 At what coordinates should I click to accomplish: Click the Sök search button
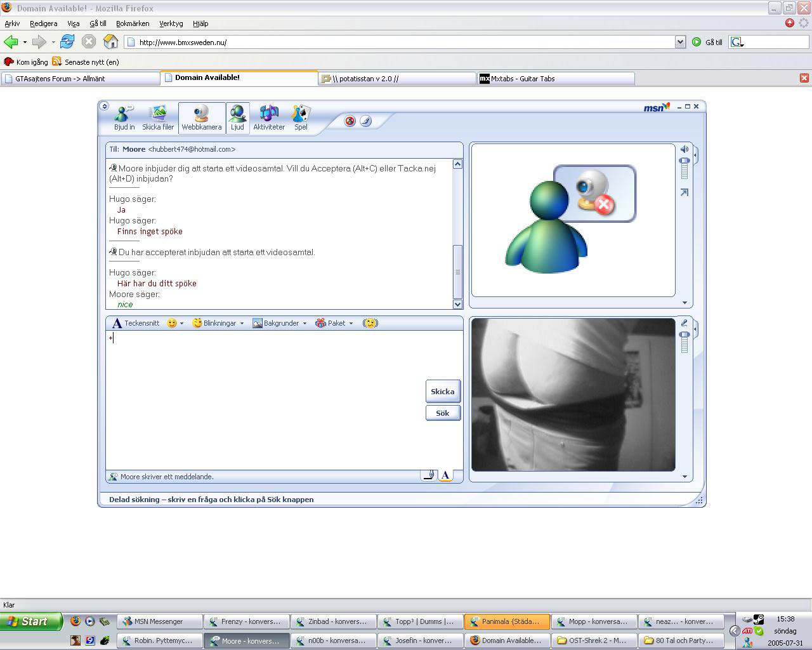point(443,413)
